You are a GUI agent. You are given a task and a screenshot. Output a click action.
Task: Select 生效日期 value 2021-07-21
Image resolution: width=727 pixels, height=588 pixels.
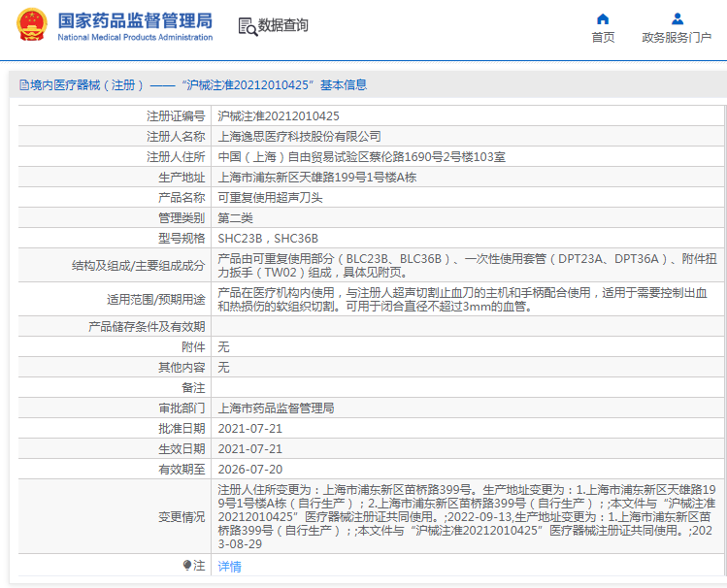click(x=249, y=448)
